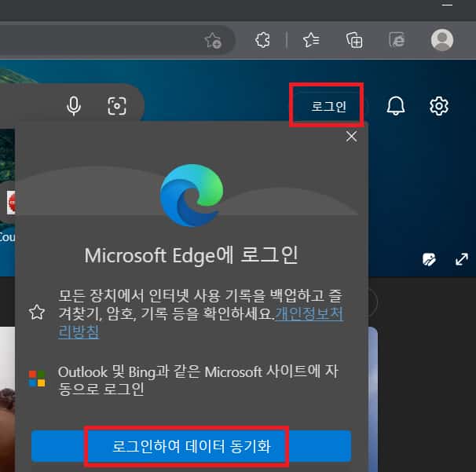Open the notifications bell icon
The height and width of the screenshot is (472, 476).
[x=396, y=106]
